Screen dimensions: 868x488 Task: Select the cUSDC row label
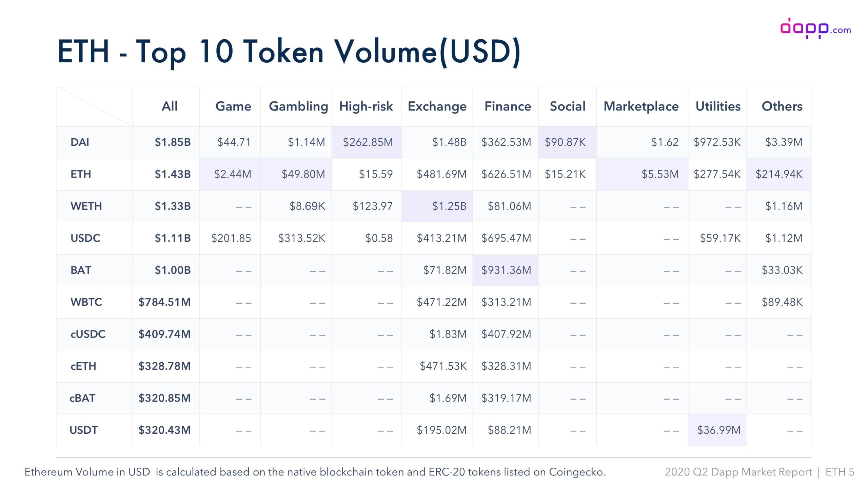[x=88, y=334]
